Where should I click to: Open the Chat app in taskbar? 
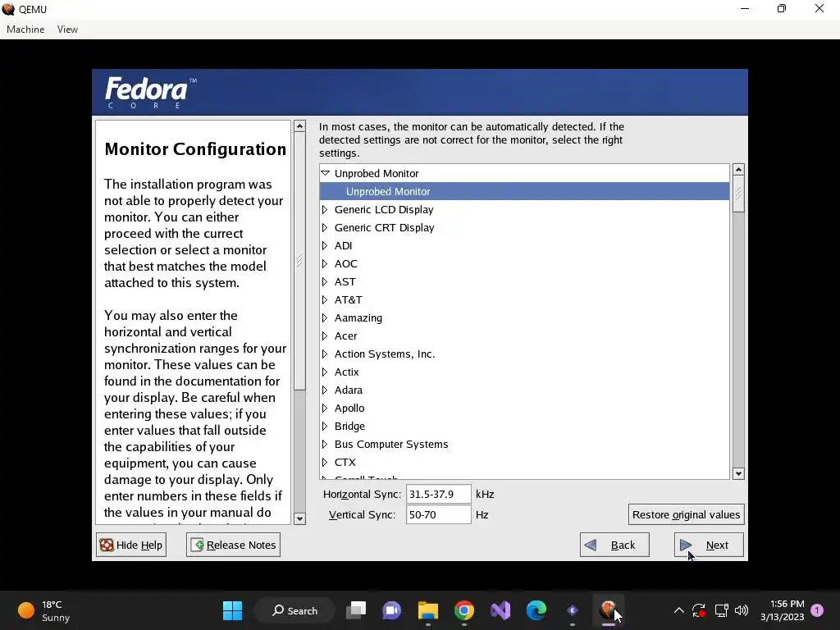point(391,610)
